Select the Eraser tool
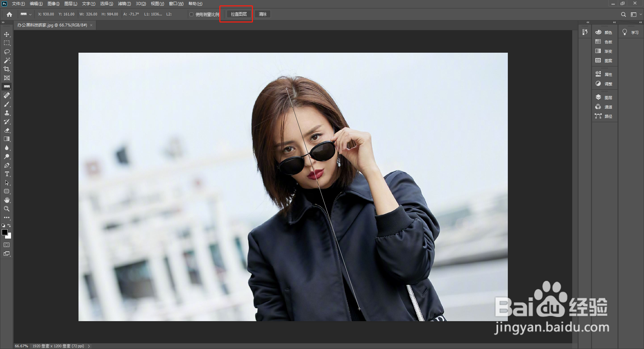The height and width of the screenshot is (349, 644). pyautogui.click(x=7, y=130)
